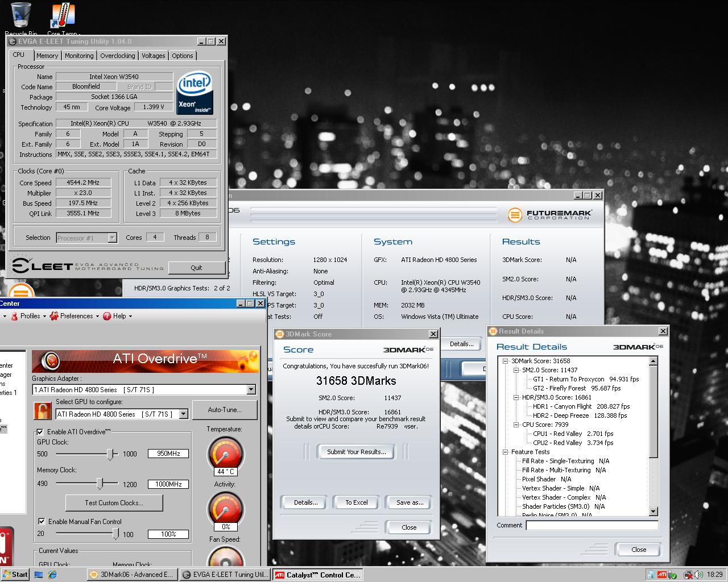The width and height of the screenshot is (728, 582).
Task: Open the Graphics Adapter dropdown
Action: pyautogui.click(x=251, y=390)
